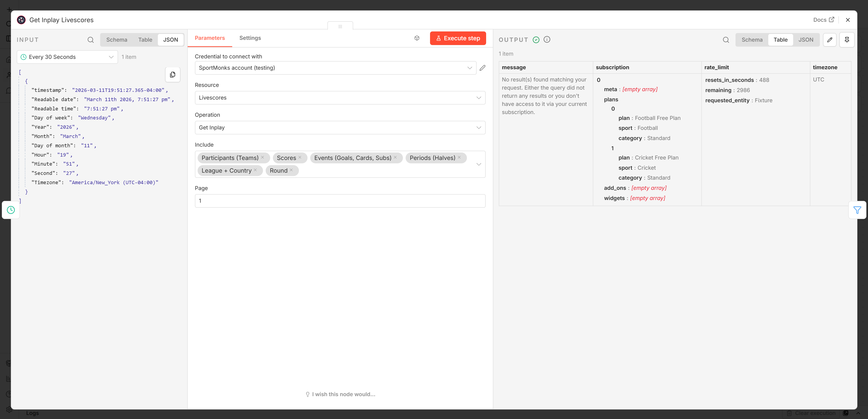Open the output info icon
Viewport: 868px width, 419px height.
(x=547, y=39)
